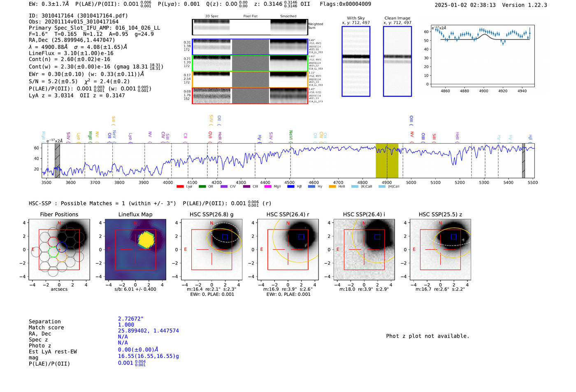The height and width of the screenshot is (392, 576).
Task: Click the green-bordered 2D spec fiber row
Action: (250, 63)
